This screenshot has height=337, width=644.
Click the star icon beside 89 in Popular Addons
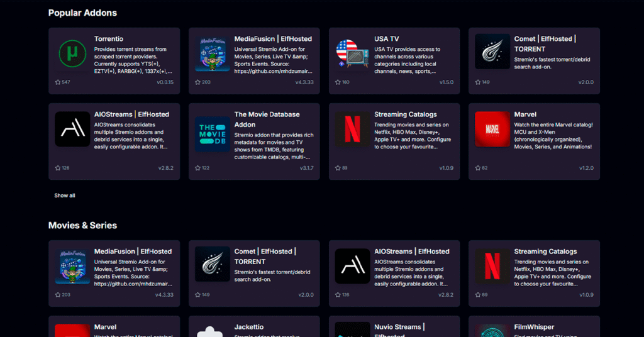coord(338,168)
